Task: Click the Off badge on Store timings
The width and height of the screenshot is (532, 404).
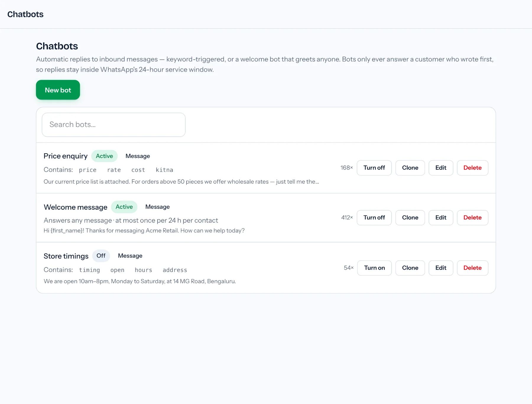Action: click(101, 256)
